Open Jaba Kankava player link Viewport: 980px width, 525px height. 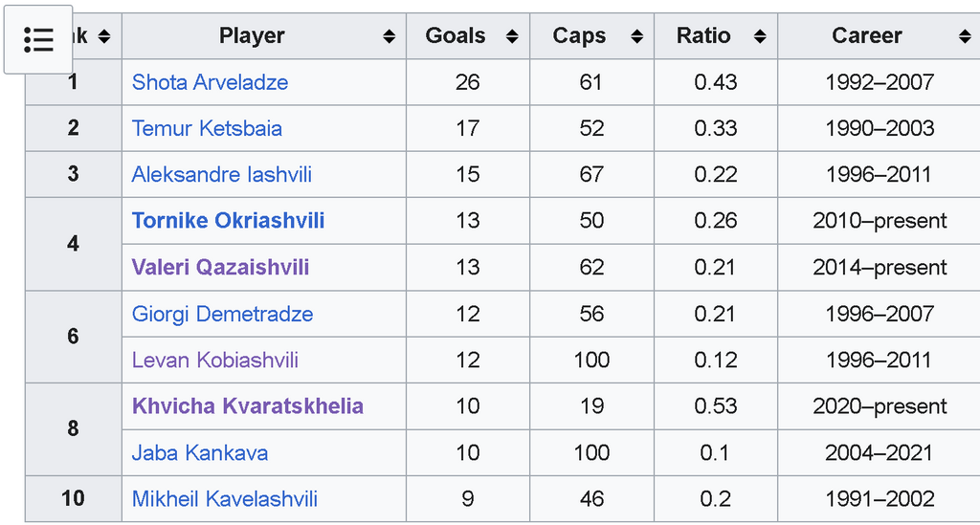pyautogui.click(x=200, y=452)
